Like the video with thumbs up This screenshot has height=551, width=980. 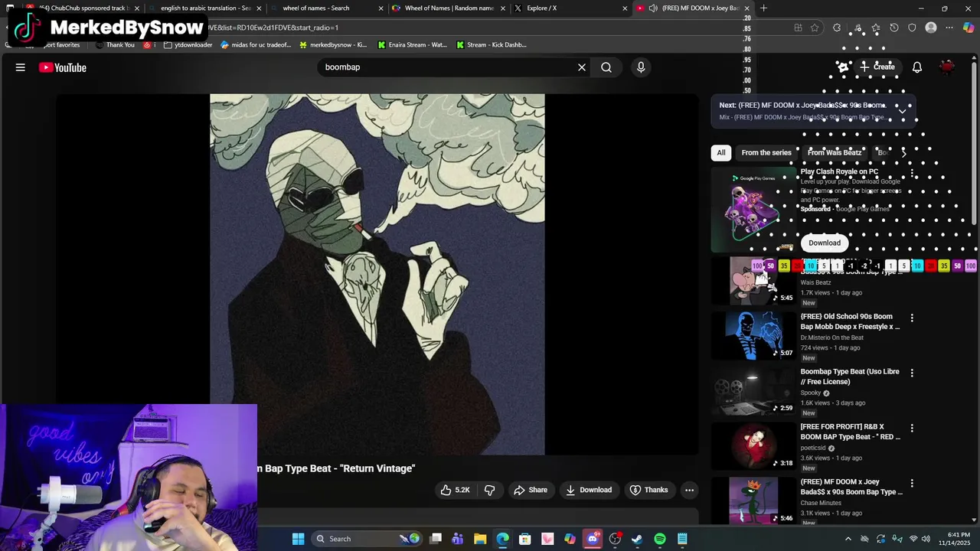455,490
